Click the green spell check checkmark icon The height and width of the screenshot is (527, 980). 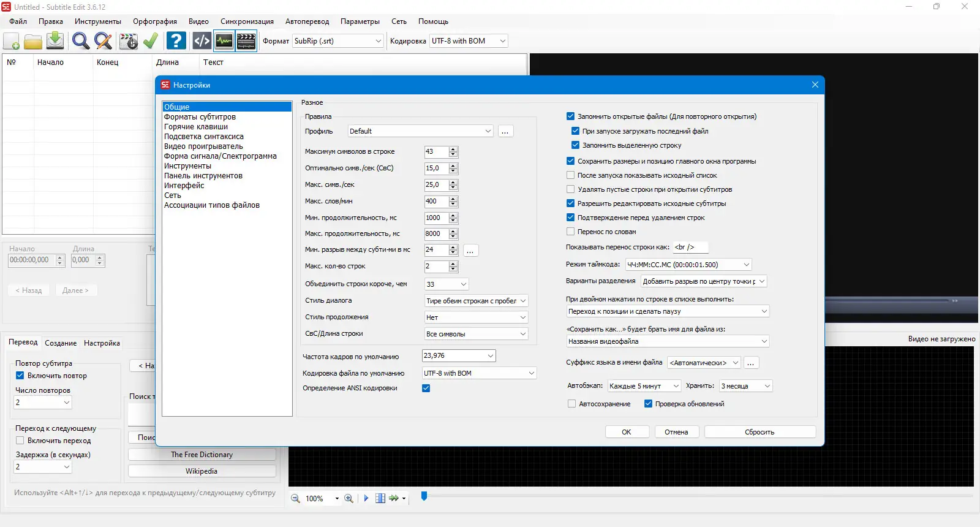tap(151, 41)
